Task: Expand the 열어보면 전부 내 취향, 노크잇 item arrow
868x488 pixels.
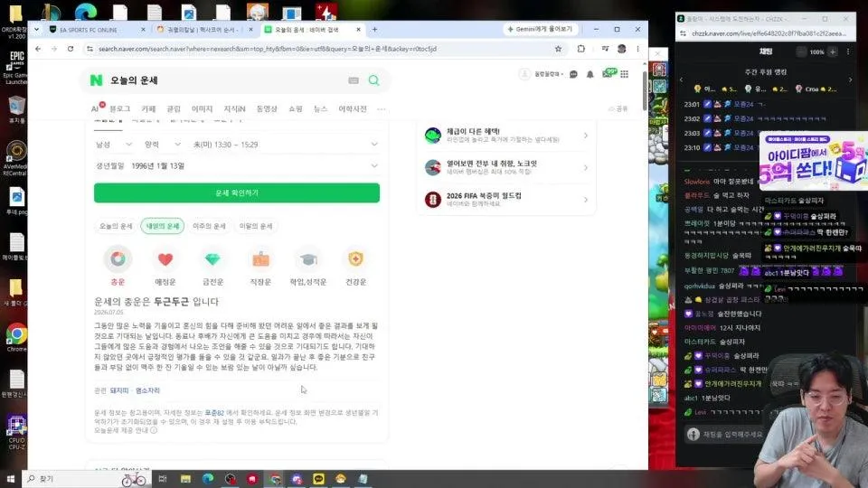Action: [586, 168]
